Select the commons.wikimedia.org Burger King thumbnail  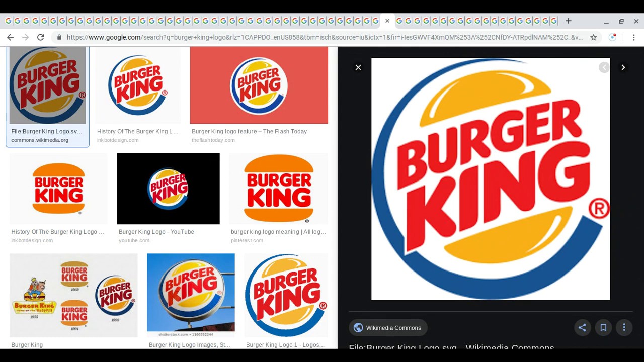[48, 85]
